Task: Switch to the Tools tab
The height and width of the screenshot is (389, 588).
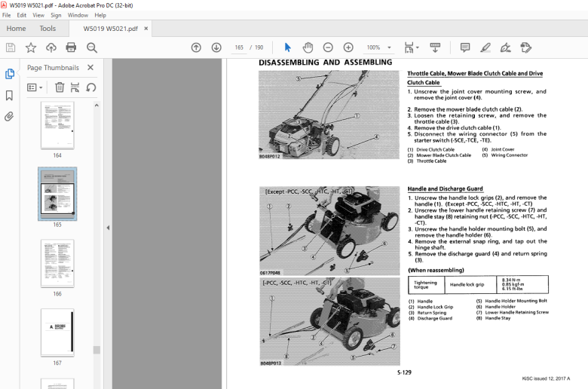Action: (x=47, y=29)
